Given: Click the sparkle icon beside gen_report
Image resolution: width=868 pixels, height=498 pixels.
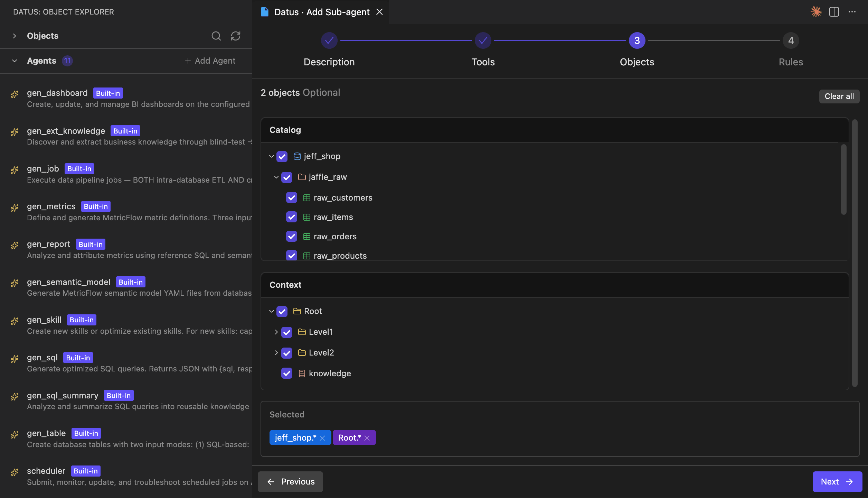Looking at the screenshot, I should coord(15,246).
